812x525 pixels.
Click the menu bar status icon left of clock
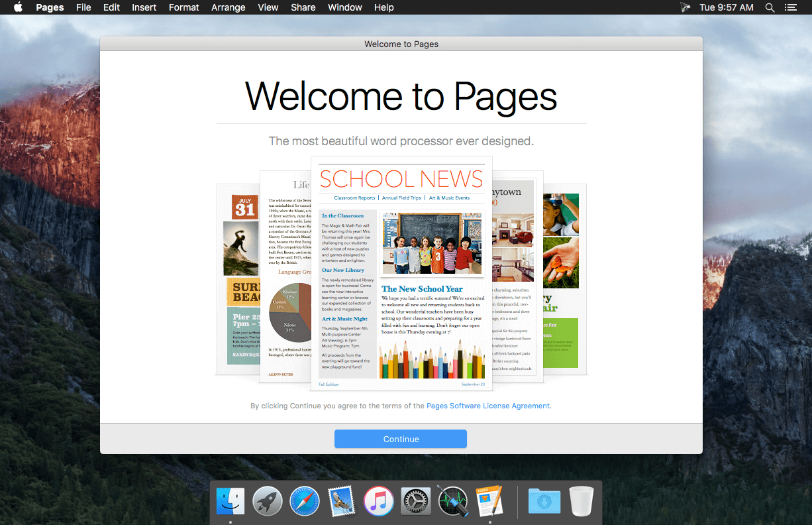click(685, 7)
